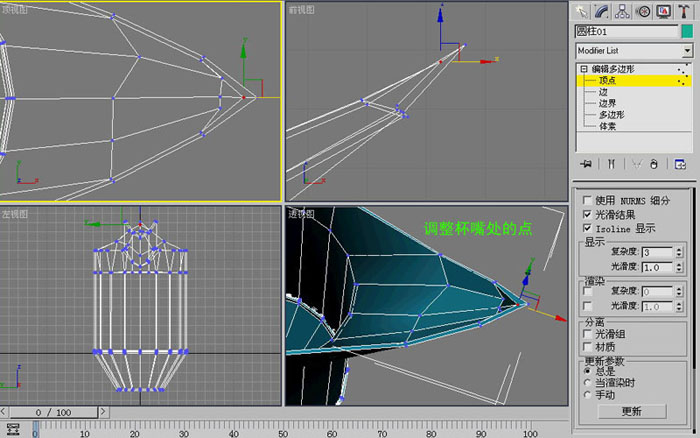This screenshot has height=438, width=700.
Task: Open the Motion panel tab
Action: (643, 12)
